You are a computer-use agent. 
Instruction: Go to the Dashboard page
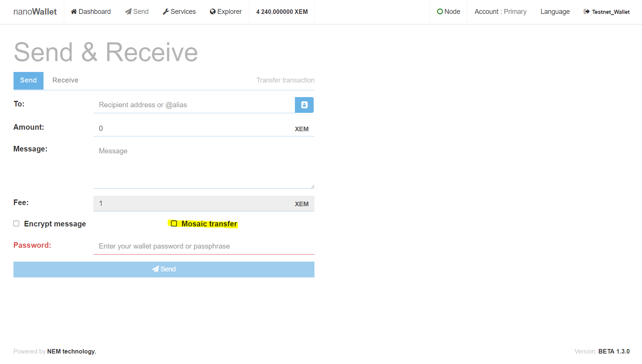click(91, 12)
